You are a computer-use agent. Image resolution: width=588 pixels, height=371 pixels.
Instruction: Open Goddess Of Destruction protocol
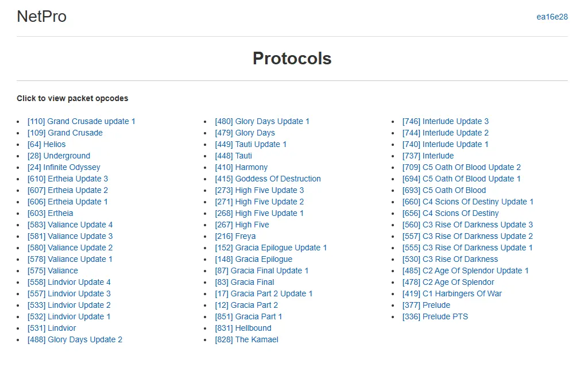pyautogui.click(x=268, y=179)
